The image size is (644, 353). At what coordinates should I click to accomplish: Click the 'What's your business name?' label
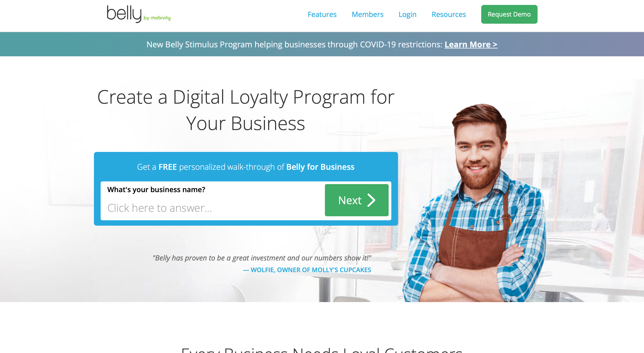(156, 190)
